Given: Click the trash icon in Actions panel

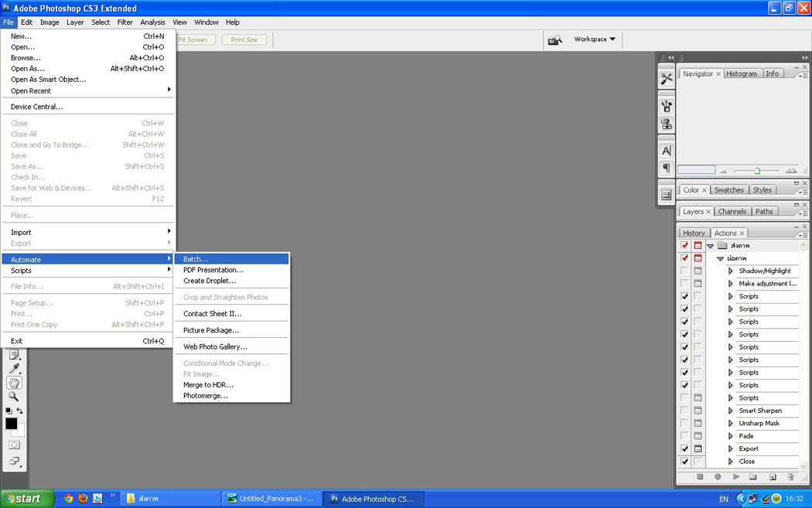Looking at the screenshot, I should click(790, 477).
